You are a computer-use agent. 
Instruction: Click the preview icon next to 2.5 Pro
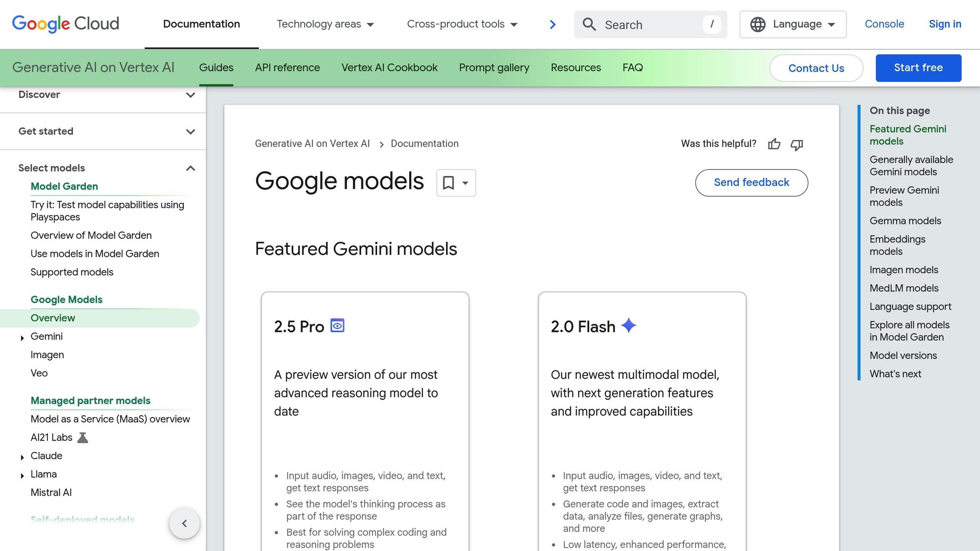pyautogui.click(x=337, y=326)
